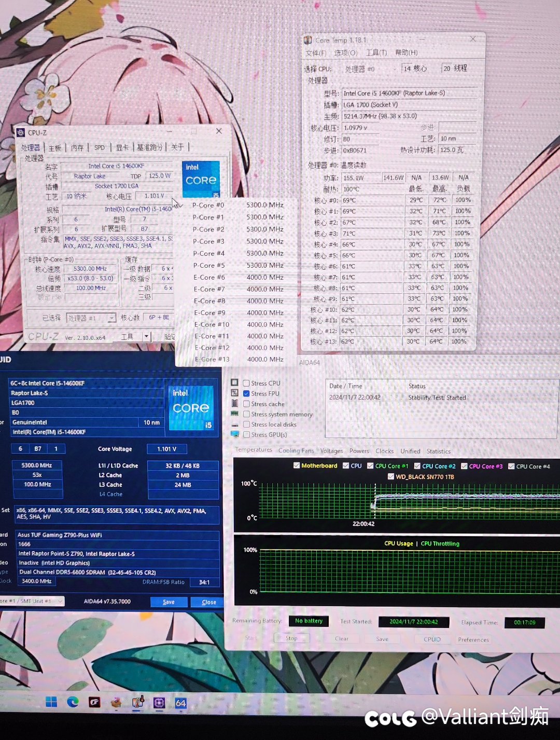Switch to CPU-Z via its taskbar icon
Viewport: 560px width, 740px height.
[x=159, y=703]
